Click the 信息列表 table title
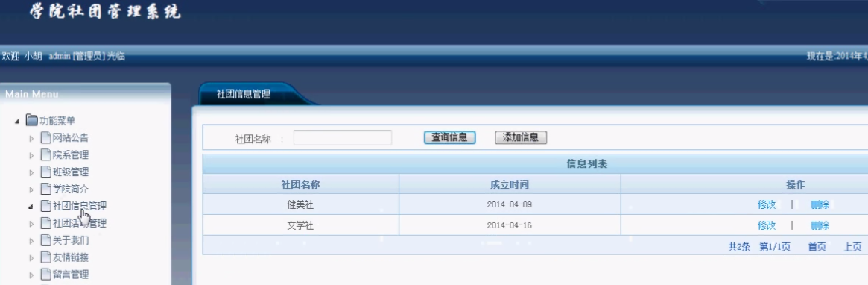The width and height of the screenshot is (868, 285). [587, 164]
